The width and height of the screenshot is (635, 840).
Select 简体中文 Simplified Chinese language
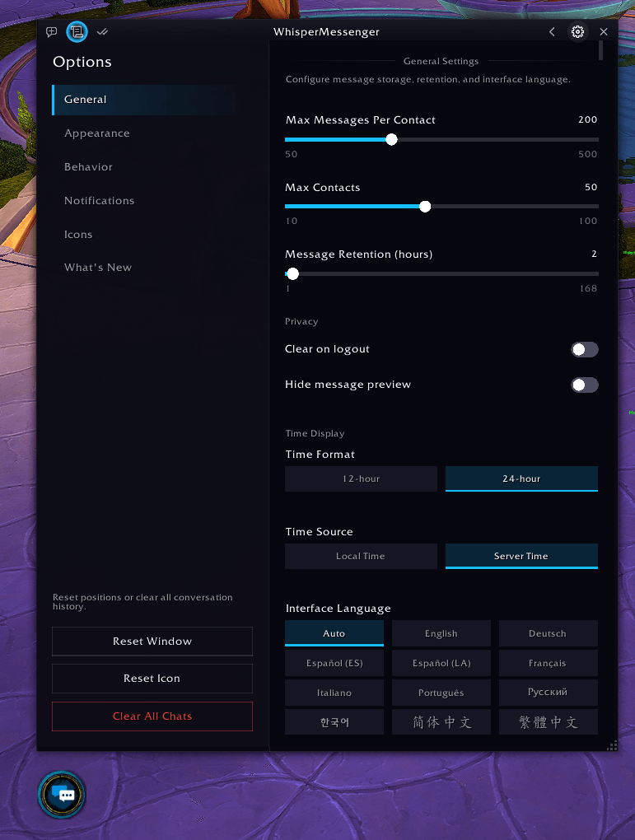[x=441, y=722]
